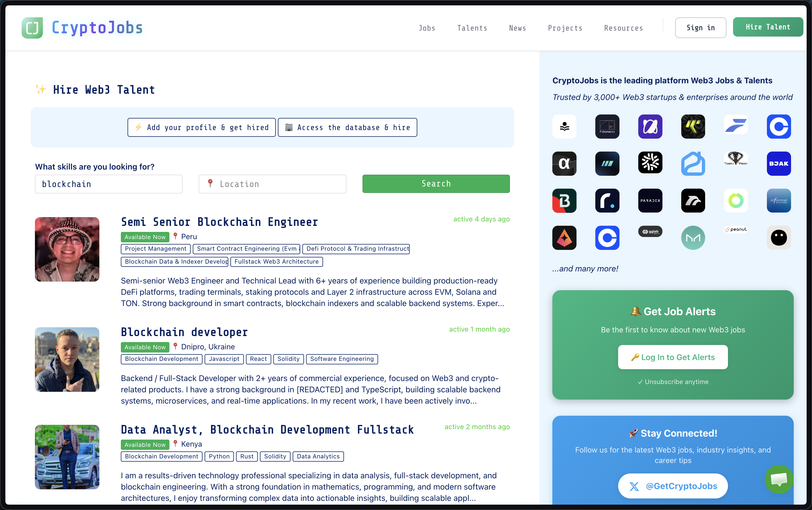Image resolution: width=812 pixels, height=510 pixels.
Task: Click the Javascript skill tag
Action: 224,359
